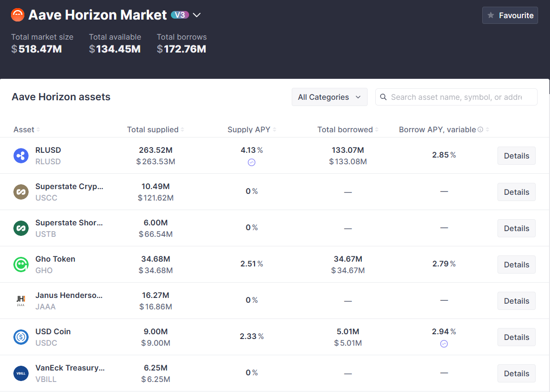Image resolution: width=550 pixels, height=392 pixels.
Task: Click the RLUSD asset name
Action: click(x=48, y=150)
